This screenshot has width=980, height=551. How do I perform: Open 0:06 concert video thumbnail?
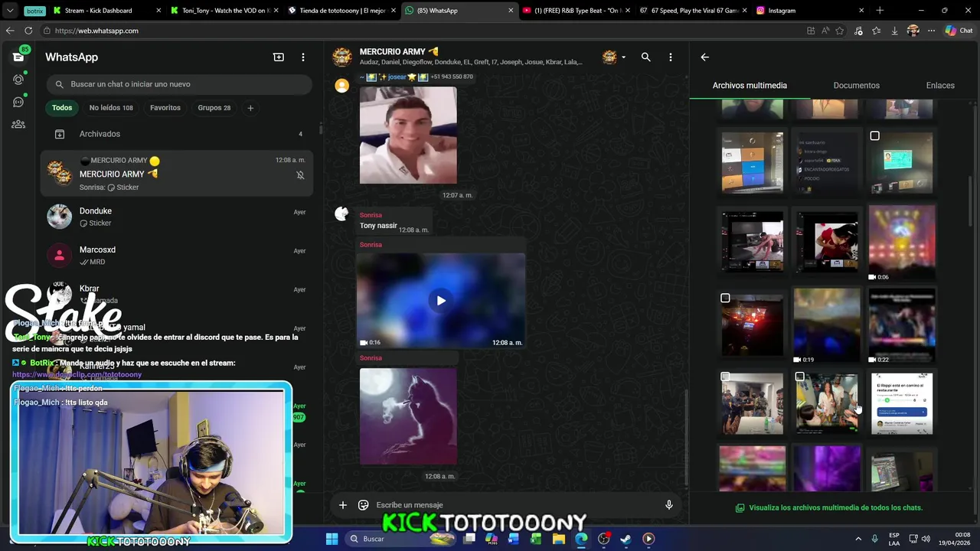point(902,244)
